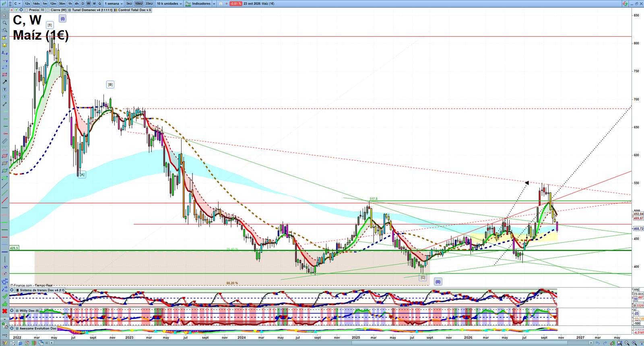Open the share icon in bottom bar
The width and height of the screenshot is (644, 346).
click(13, 343)
